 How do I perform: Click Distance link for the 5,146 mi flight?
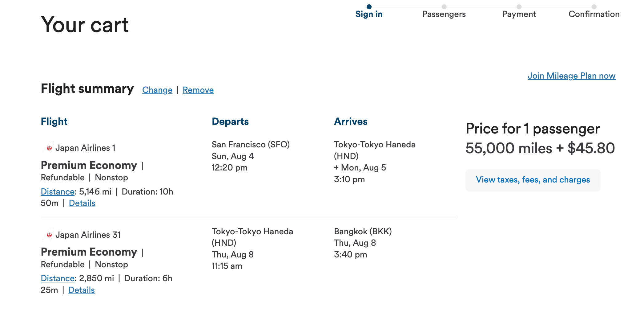58,192
